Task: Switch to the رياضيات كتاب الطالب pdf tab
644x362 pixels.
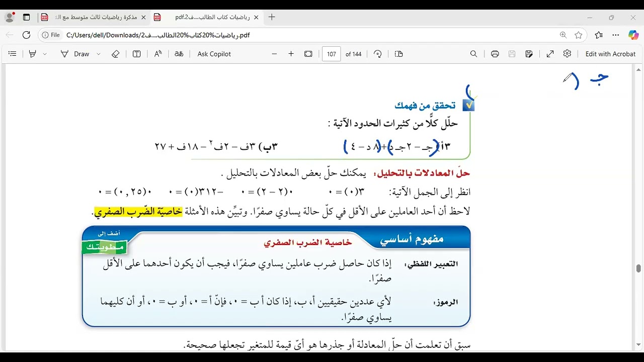Action: [206, 17]
